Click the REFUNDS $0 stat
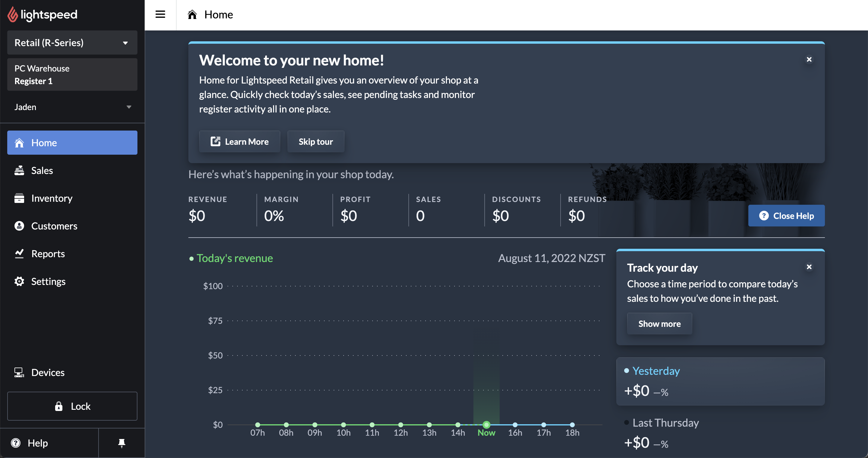Viewport: 868px width, 458px height. point(587,209)
